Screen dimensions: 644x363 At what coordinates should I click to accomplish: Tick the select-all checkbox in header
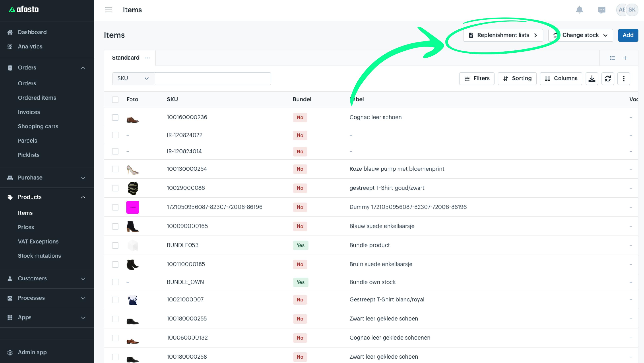(115, 99)
